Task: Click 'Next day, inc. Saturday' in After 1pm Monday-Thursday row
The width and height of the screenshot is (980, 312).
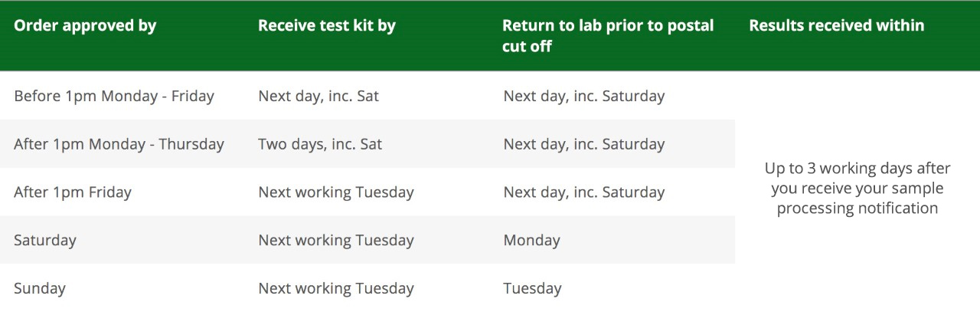Action: pyautogui.click(x=584, y=144)
